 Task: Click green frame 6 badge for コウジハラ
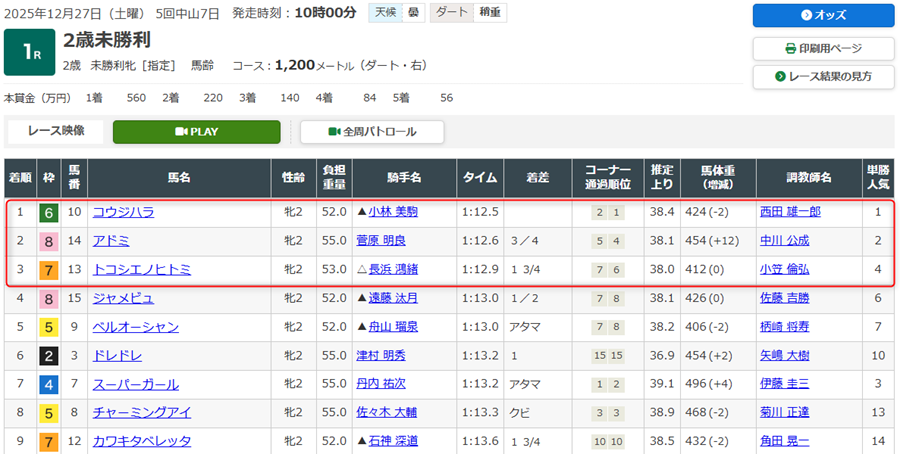click(49, 213)
